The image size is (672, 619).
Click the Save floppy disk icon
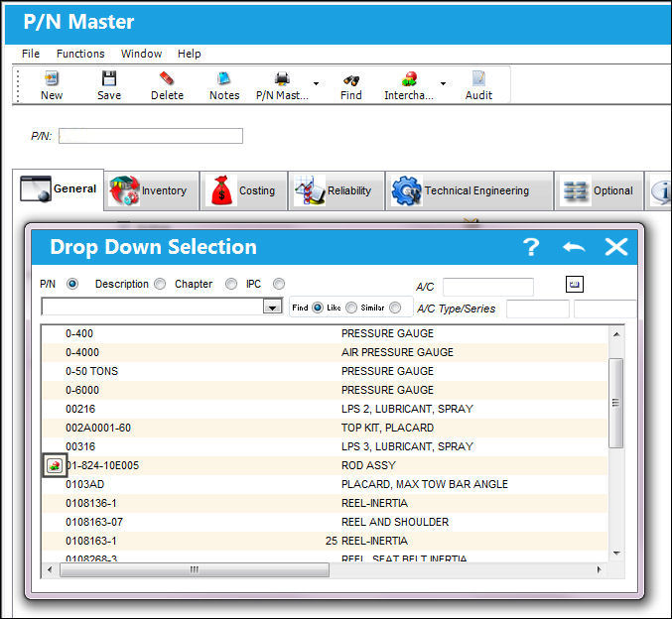click(x=109, y=78)
